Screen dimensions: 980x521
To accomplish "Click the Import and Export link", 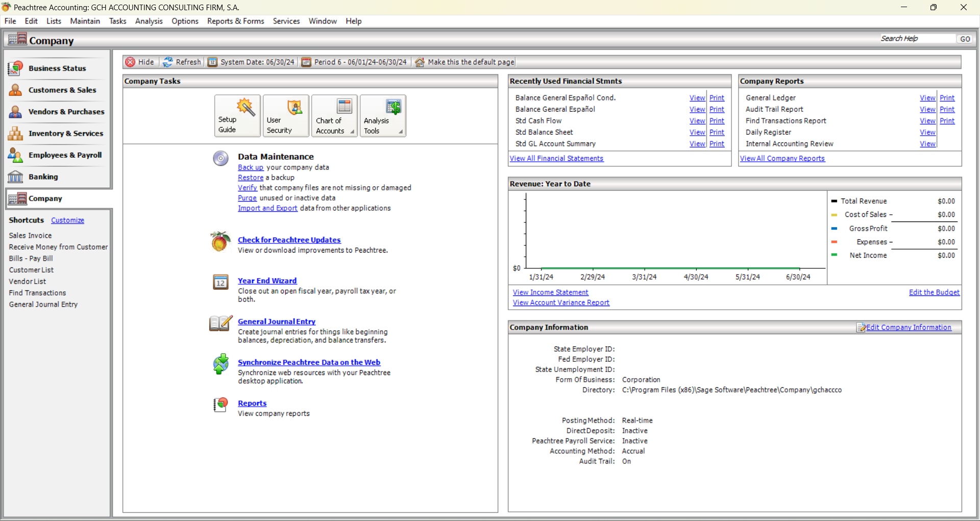I will tap(267, 208).
